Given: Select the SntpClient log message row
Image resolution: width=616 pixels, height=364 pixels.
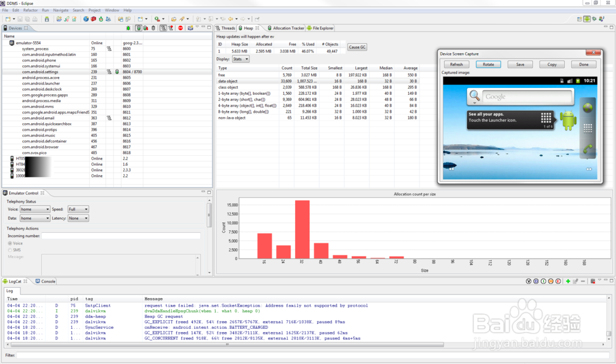Looking at the screenshot, I should click(306, 305).
